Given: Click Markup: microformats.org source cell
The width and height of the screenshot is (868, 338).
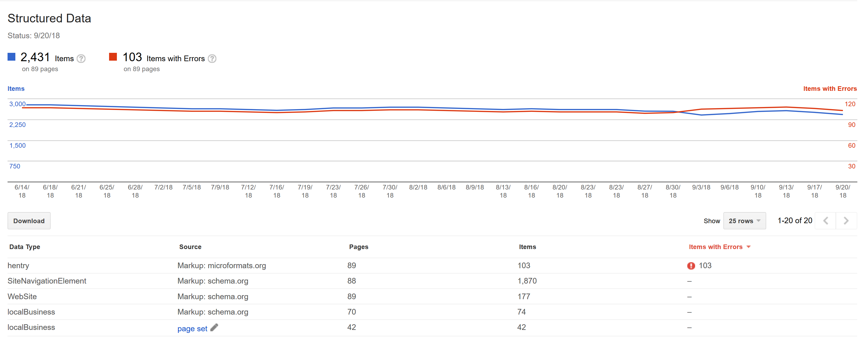Looking at the screenshot, I should tap(221, 266).
